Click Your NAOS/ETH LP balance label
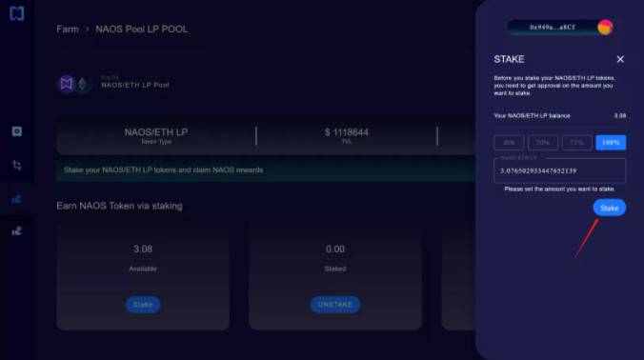 click(532, 116)
